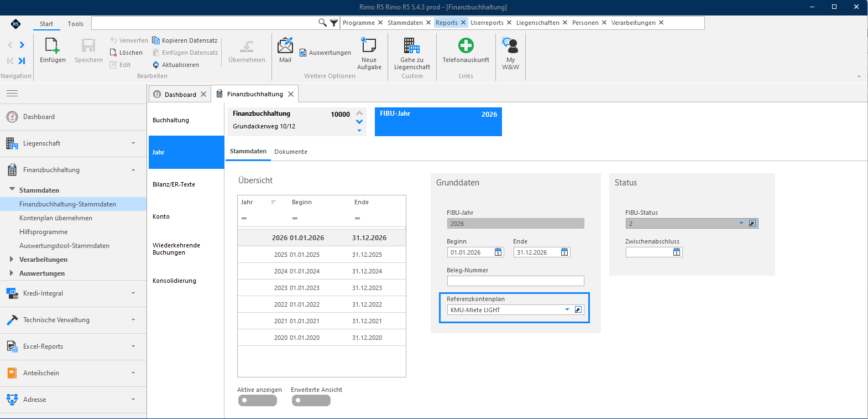This screenshot has height=419, width=868.
Task: Click the Aktualisieren refresh button
Action: click(x=176, y=65)
